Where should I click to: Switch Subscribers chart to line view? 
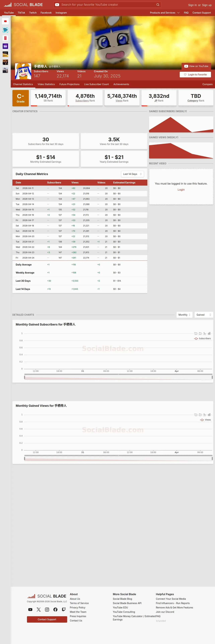coord(204,334)
